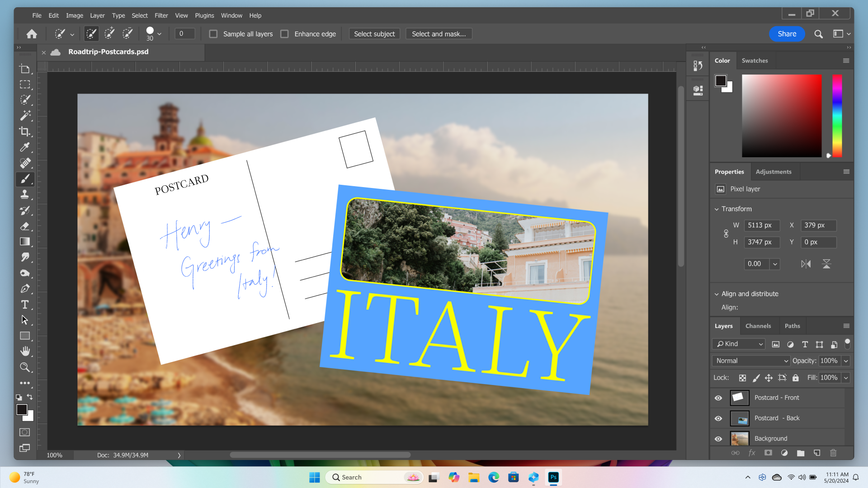
Task: Click the Home icon
Action: pos(32,34)
